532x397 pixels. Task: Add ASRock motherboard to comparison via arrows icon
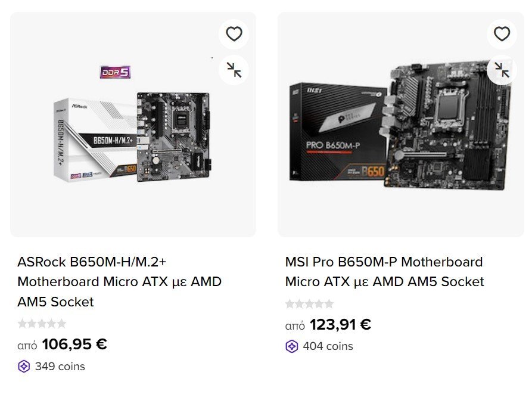click(x=234, y=70)
